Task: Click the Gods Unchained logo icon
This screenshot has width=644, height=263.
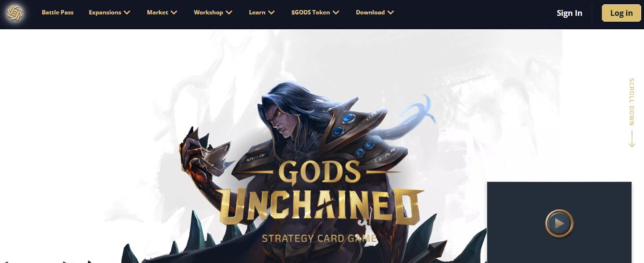Action: (x=15, y=13)
